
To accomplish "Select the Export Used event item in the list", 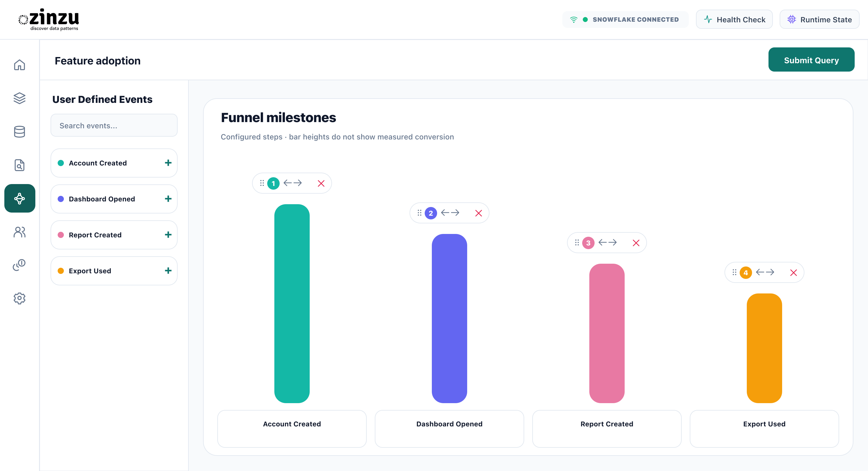I will [114, 271].
